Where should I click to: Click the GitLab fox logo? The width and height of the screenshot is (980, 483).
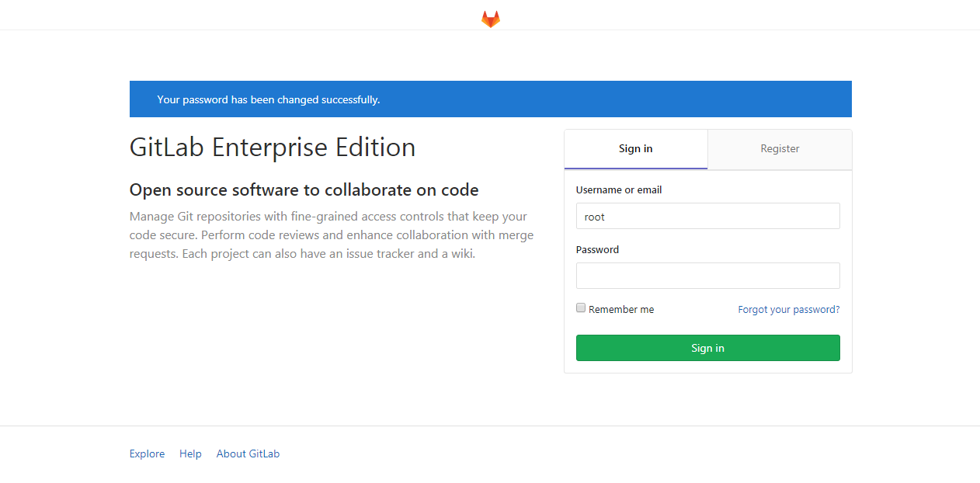[x=490, y=19]
